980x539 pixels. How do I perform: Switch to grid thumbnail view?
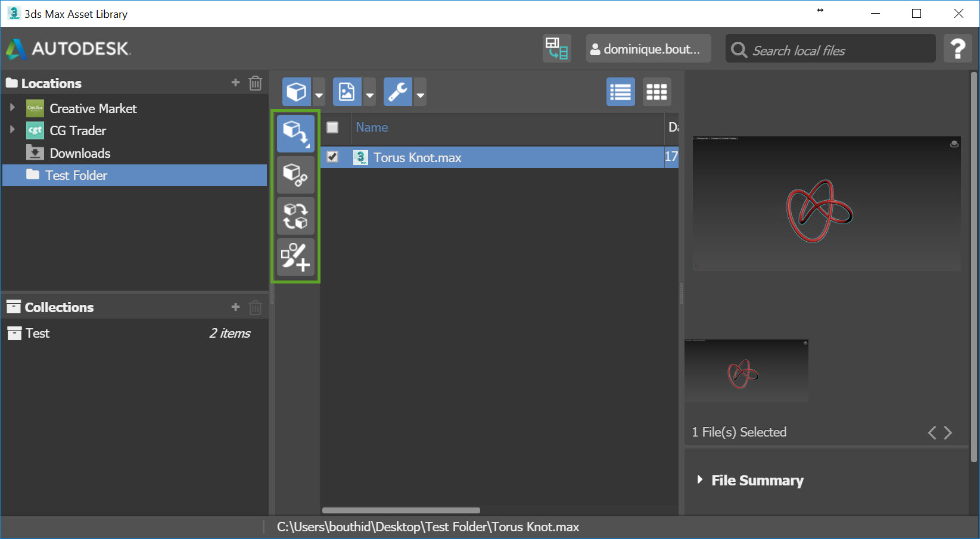pyautogui.click(x=657, y=92)
